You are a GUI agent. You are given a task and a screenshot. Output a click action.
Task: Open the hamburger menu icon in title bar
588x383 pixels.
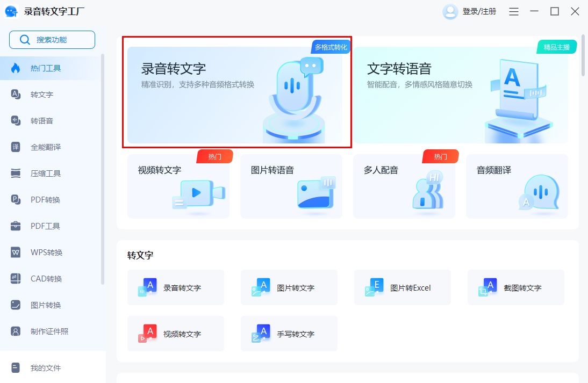click(514, 12)
